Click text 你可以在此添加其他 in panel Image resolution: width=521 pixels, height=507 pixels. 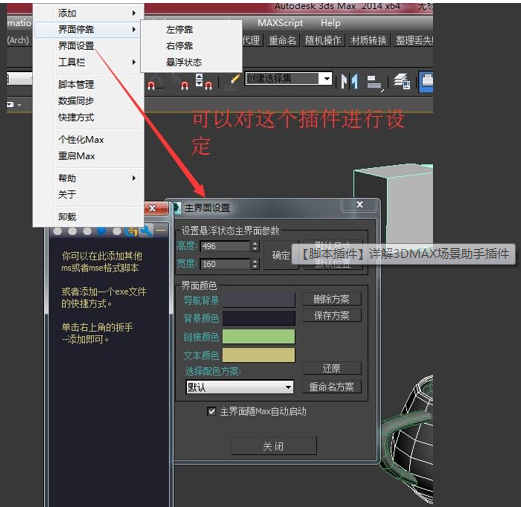pos(102,256)
